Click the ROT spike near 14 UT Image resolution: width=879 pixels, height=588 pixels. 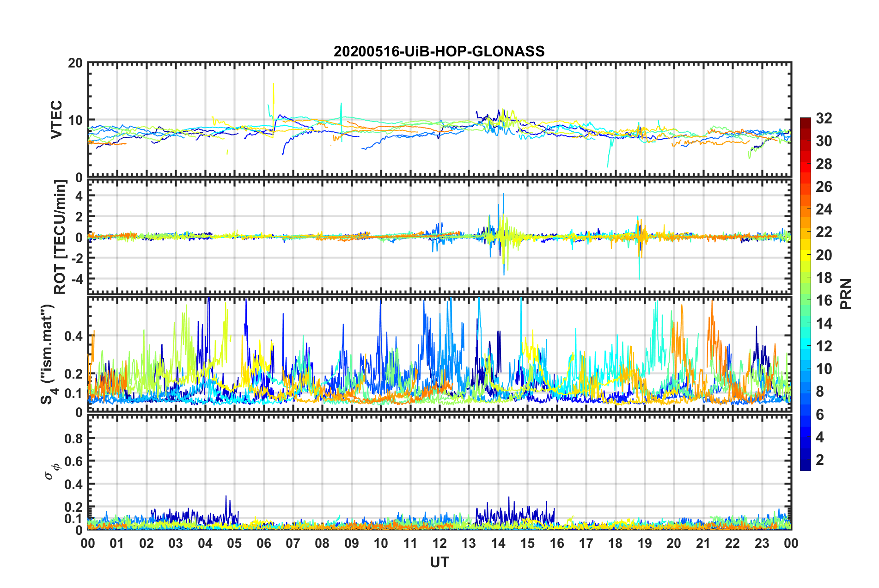point(503,233)
